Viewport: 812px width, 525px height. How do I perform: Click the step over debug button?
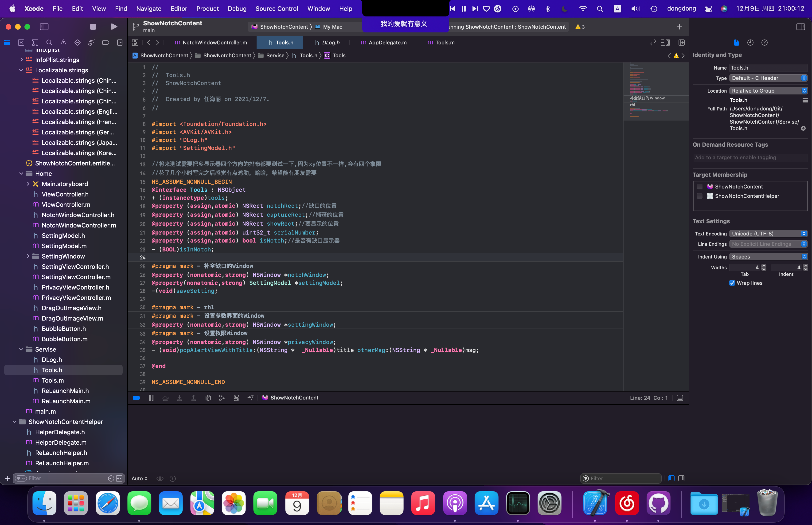165,398
